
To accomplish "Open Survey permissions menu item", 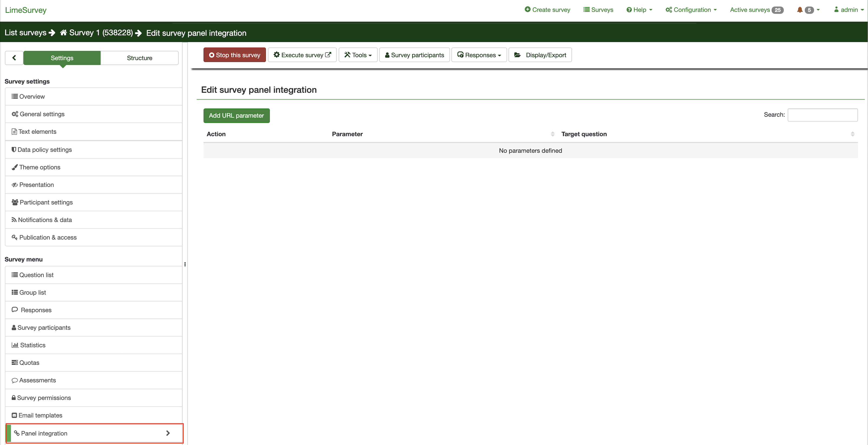I will point(94,397).
